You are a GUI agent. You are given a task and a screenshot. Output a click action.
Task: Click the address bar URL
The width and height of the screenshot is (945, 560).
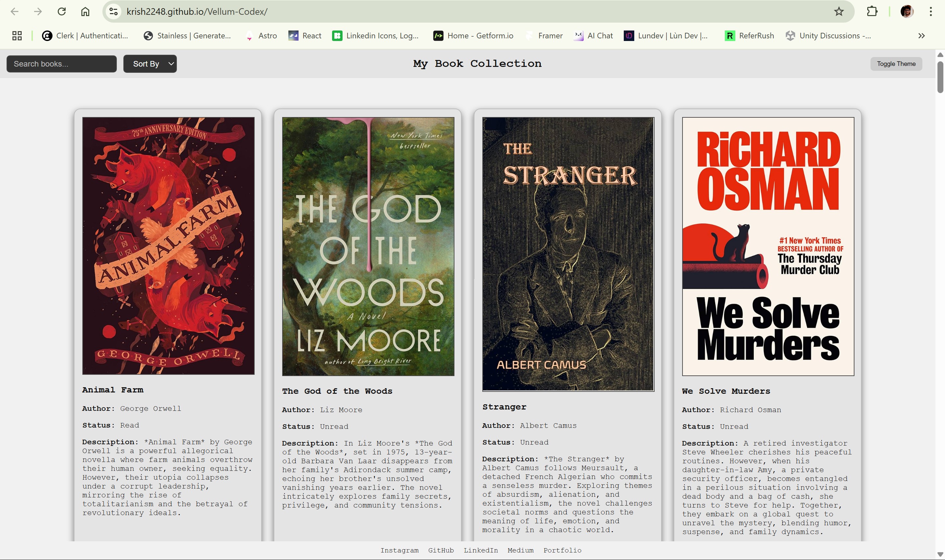pos(197,12)
